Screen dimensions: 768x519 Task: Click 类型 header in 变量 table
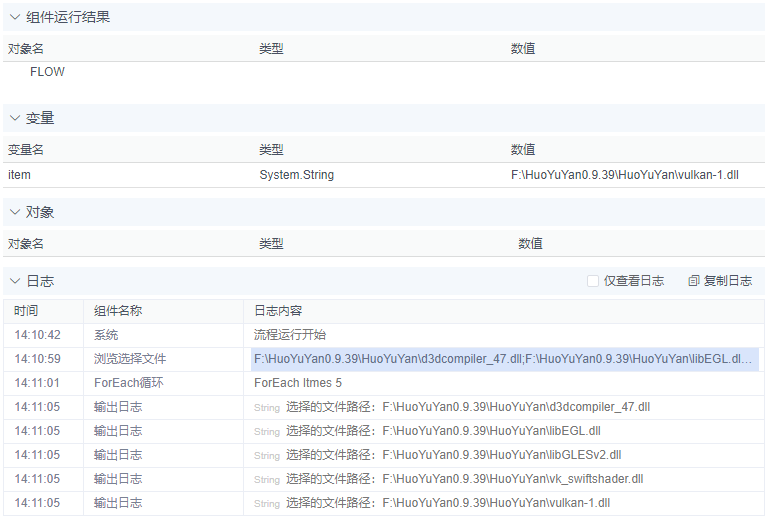click(x=271, y=149)
